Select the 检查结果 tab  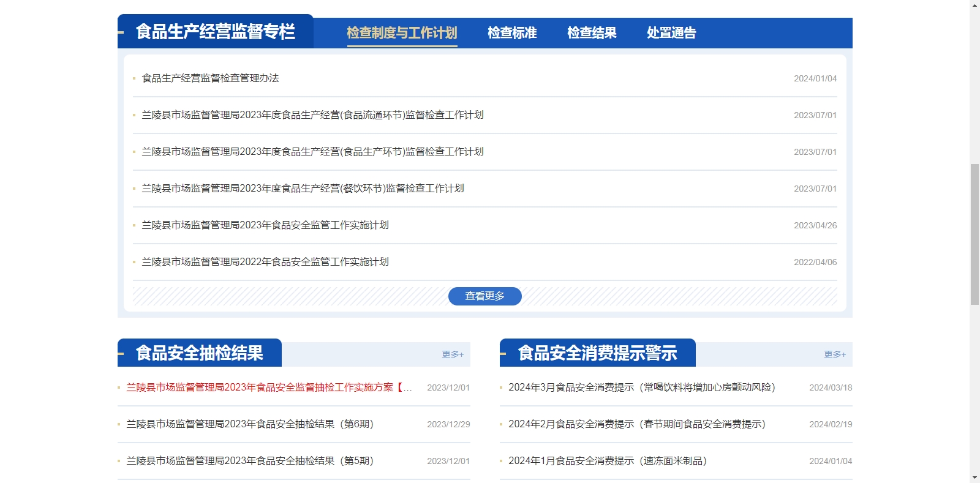coord(592,33)
